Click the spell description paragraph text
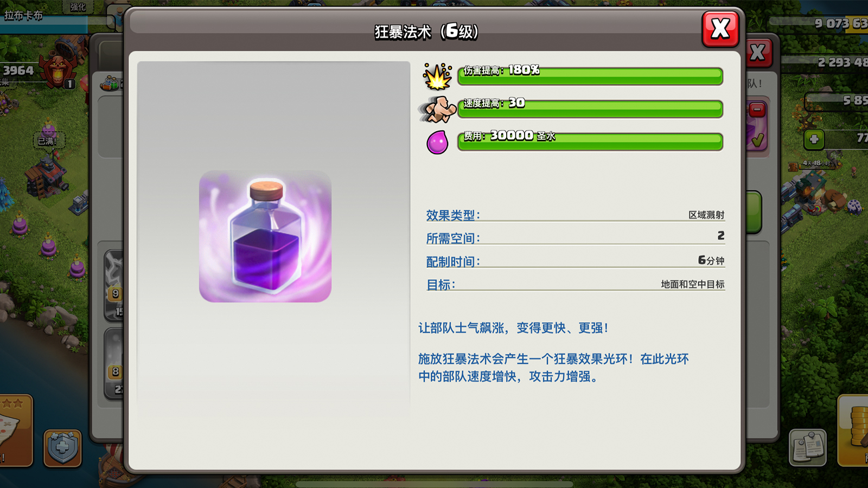The image size is (868, 488). coord(553,368)
